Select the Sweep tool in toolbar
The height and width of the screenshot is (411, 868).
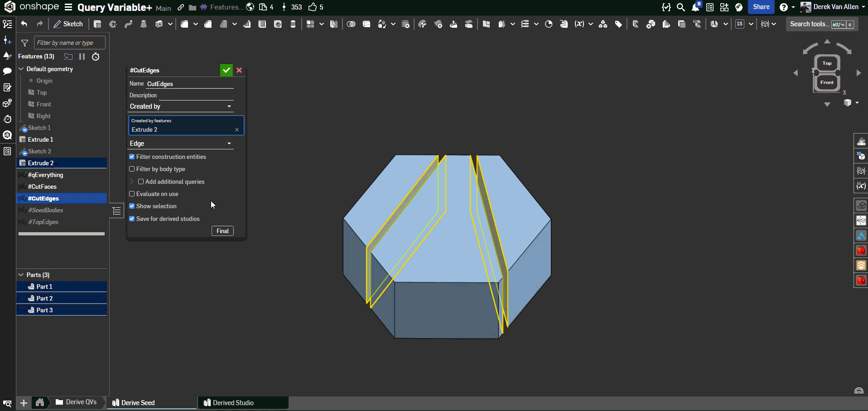point(129,24)
